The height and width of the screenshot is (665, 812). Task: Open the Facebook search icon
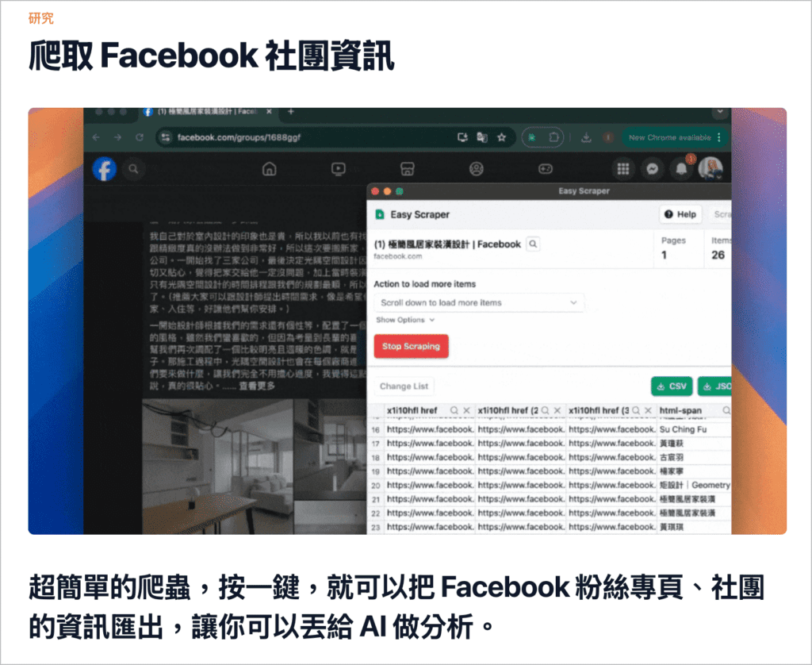[x=133, y=169]
